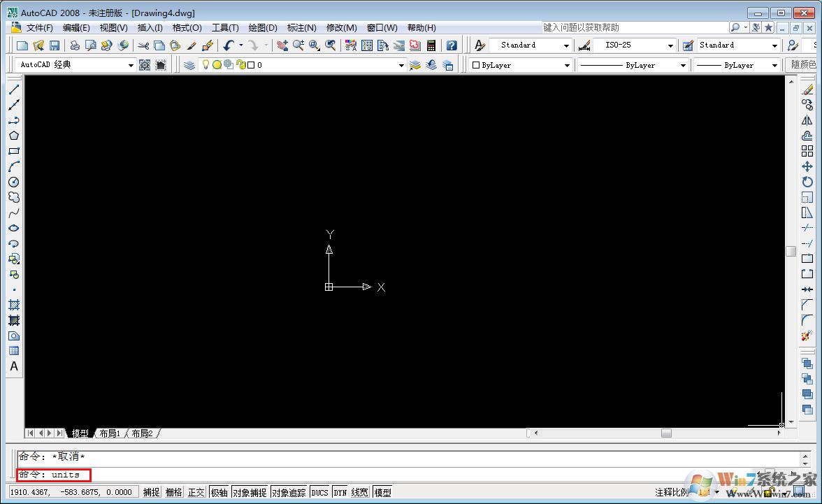Expand the AutoCAD 经典 workspace dropdown
The width and height of the screenshot is (822, 504).
pos(131,65)
